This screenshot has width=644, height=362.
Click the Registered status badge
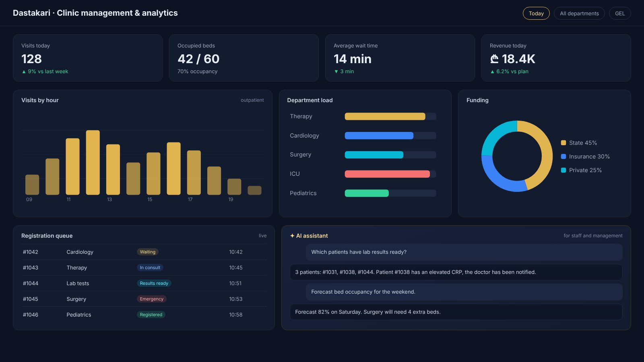[x=151, y=315]
